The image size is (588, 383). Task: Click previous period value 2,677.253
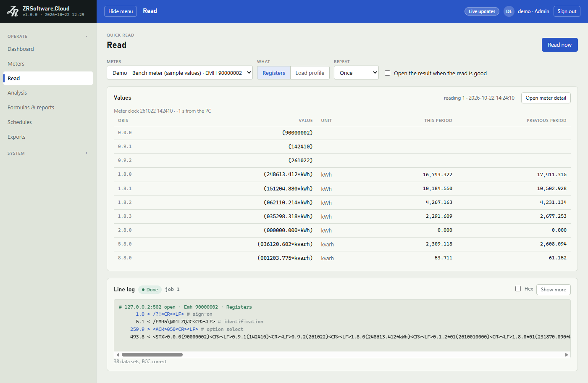point(553,217)
